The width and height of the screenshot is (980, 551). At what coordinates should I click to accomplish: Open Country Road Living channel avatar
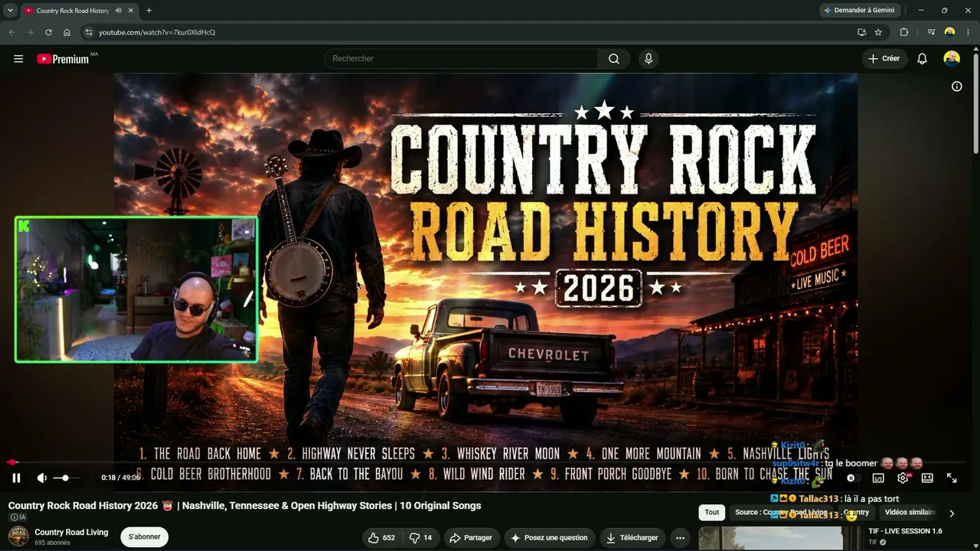point(18,537)
